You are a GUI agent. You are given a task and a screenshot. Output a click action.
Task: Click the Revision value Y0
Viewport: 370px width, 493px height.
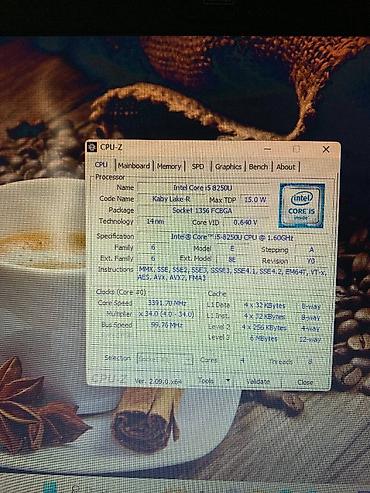311,260
